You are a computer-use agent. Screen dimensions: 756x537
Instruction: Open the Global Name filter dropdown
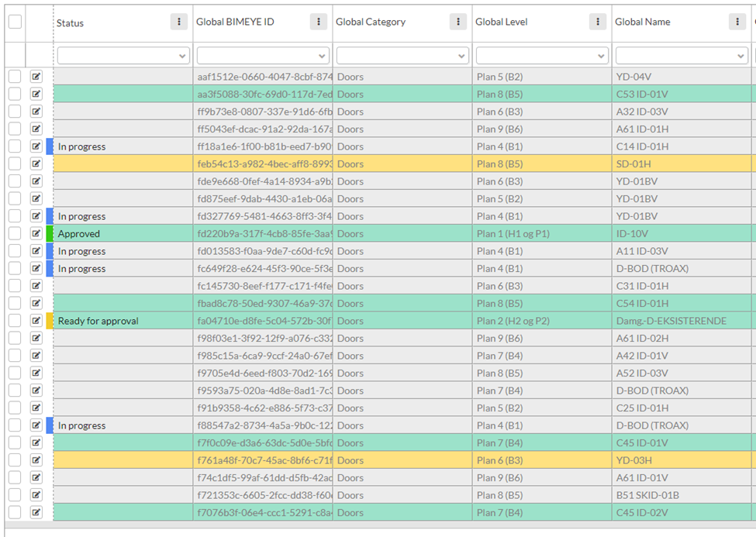pos(681,55)
